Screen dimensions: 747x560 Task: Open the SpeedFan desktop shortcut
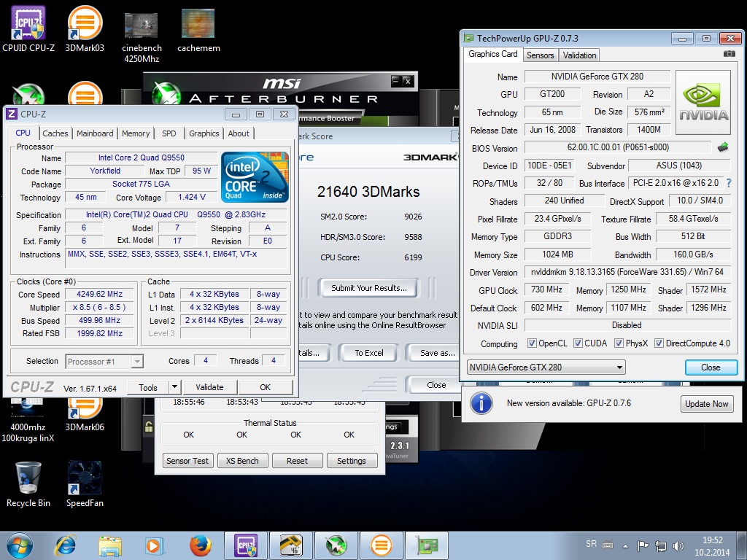(85, 478)
